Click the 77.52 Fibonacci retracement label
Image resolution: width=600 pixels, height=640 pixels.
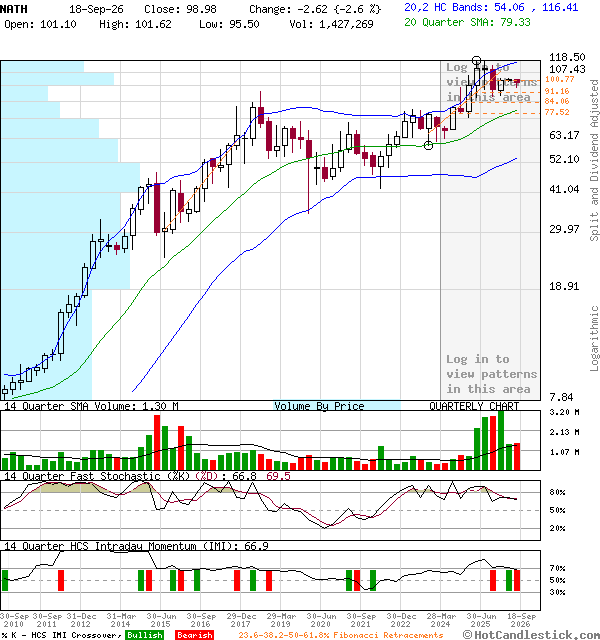[x=557, y=112]
